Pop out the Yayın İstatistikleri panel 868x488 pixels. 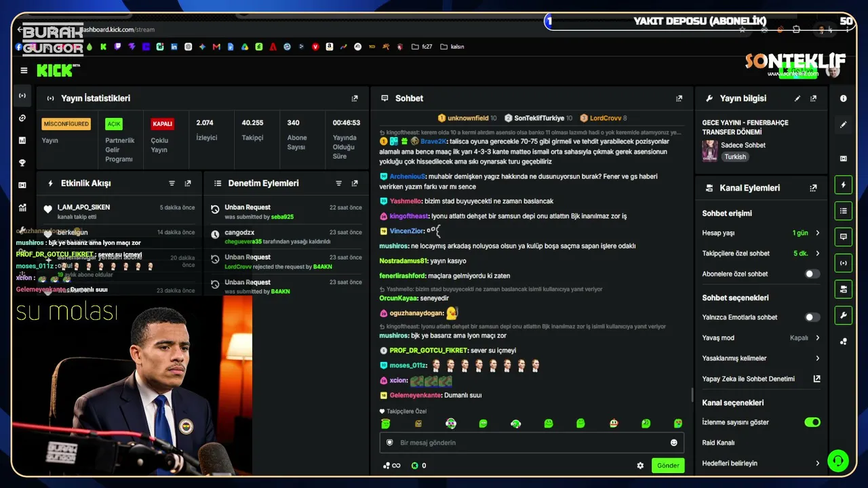tap(355, 98)
